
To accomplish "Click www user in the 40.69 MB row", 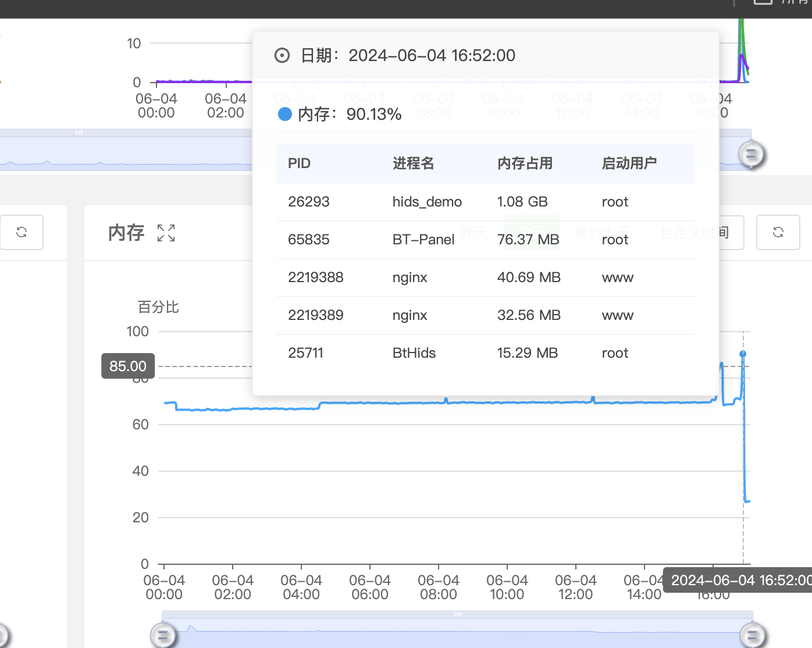I will pos(618,277).
